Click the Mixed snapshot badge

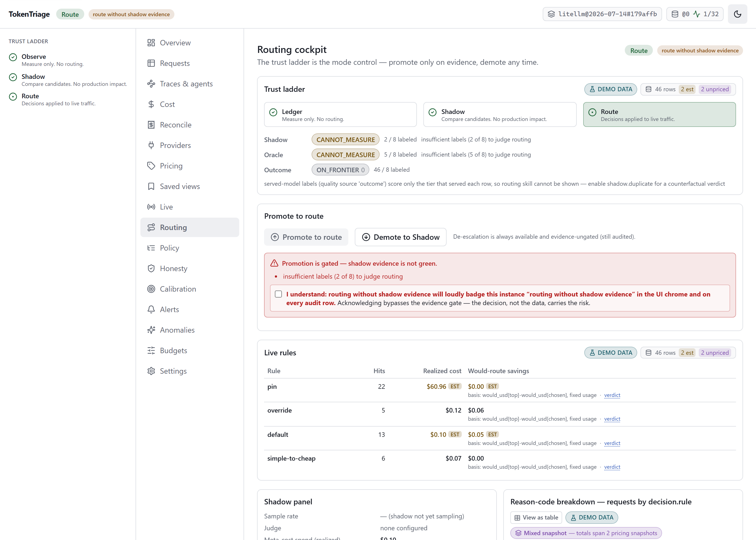pos(586,533)
